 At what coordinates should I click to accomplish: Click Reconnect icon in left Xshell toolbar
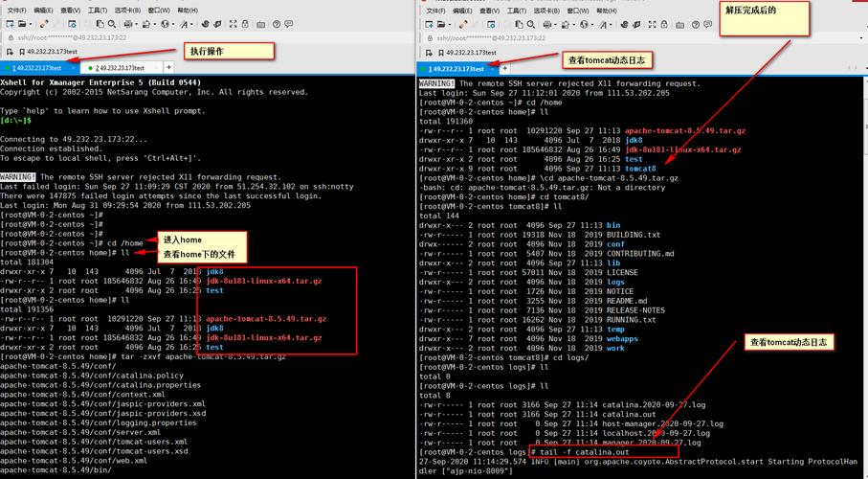coord(44,24)
